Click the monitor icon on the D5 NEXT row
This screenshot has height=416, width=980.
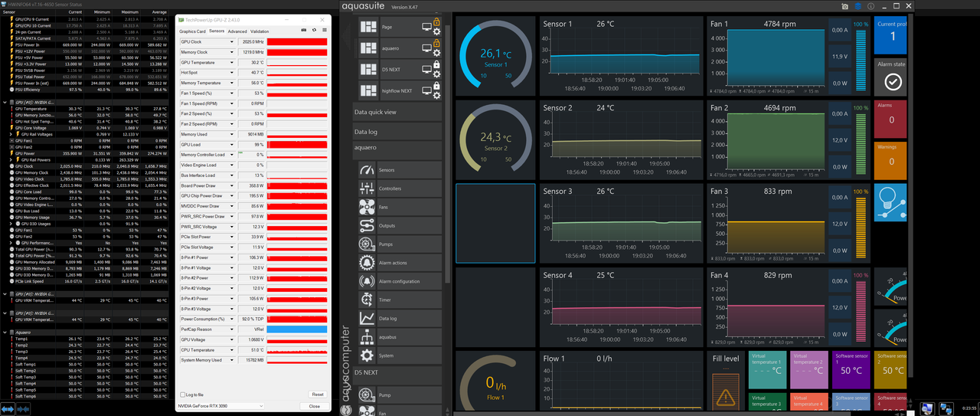click(x=426, y=70)
